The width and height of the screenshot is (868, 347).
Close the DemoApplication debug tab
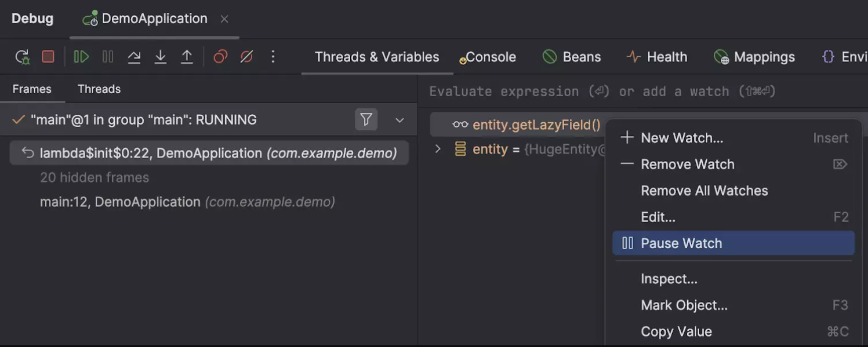point(224,19)
